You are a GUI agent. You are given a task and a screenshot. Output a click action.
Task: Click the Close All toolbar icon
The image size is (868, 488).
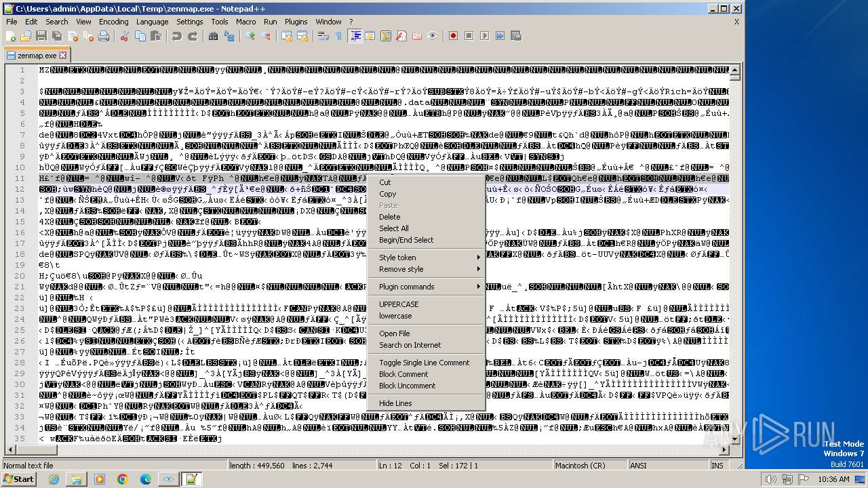point(87,36)
